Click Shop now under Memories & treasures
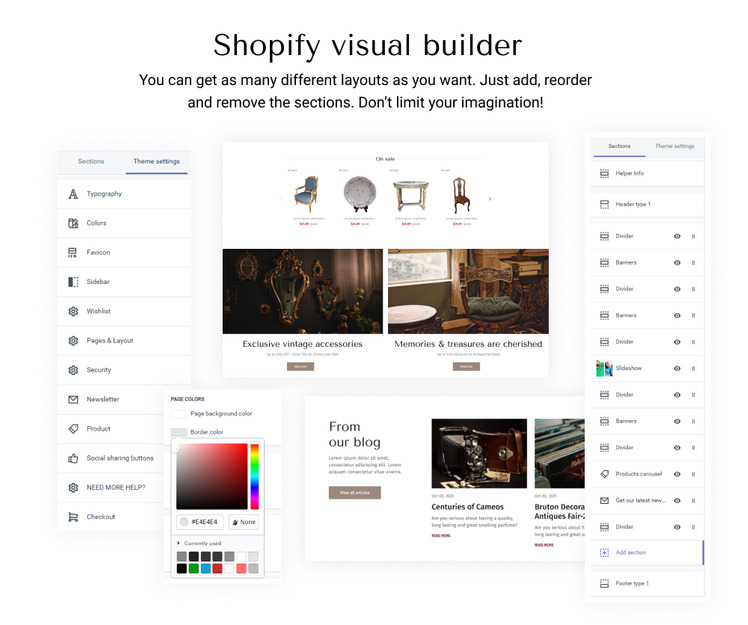The image size is (748, 625). (466, 366)
